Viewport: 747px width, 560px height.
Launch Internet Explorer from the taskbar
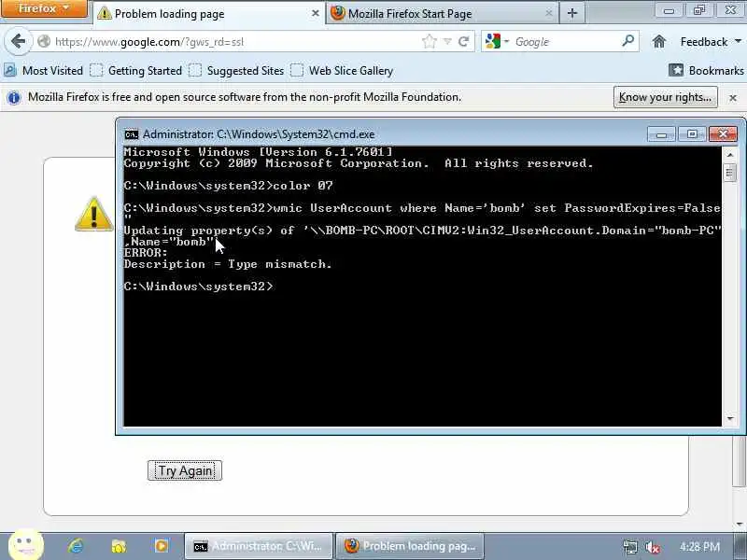click(x=76, y=546)
